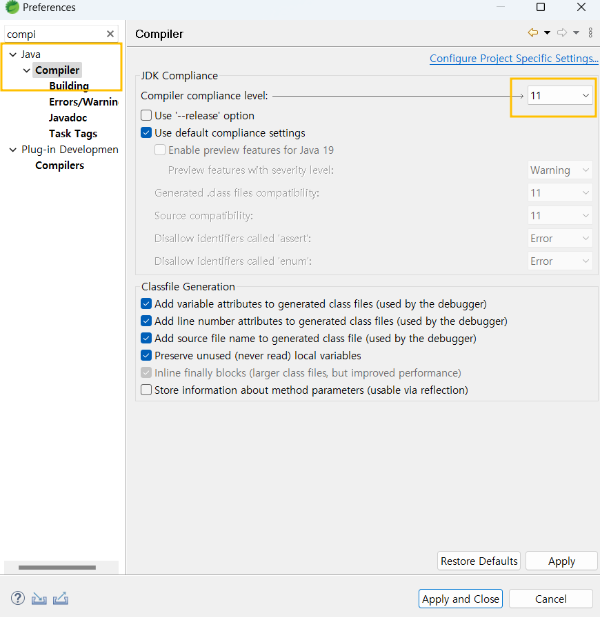600x617 pixels.
Task: Open Generated .class files compatibility dropdown
Action: pyautogui.click(x=559, y=193)
